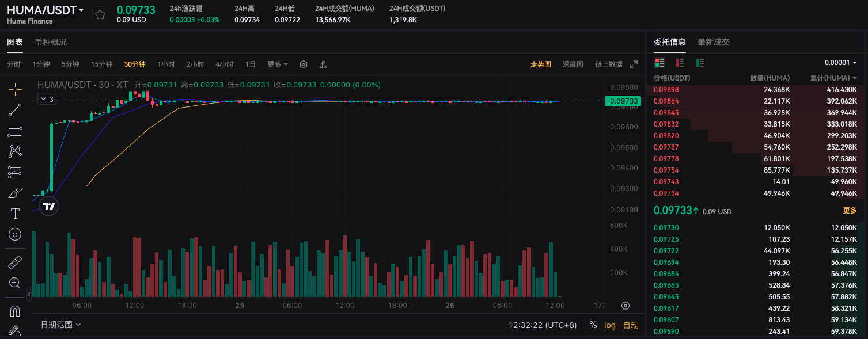Open the 深度图 depth chart view
Image resolution: width=868 pixels, height=339 pixels.
point(573,64)
